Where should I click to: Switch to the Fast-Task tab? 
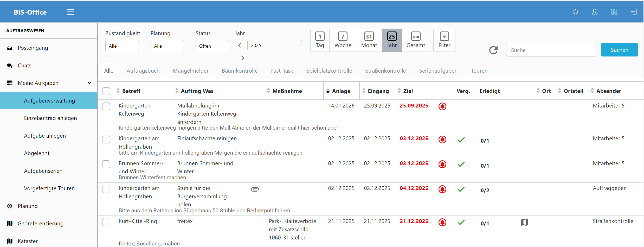pyautogui.click(x=282, y=71)
